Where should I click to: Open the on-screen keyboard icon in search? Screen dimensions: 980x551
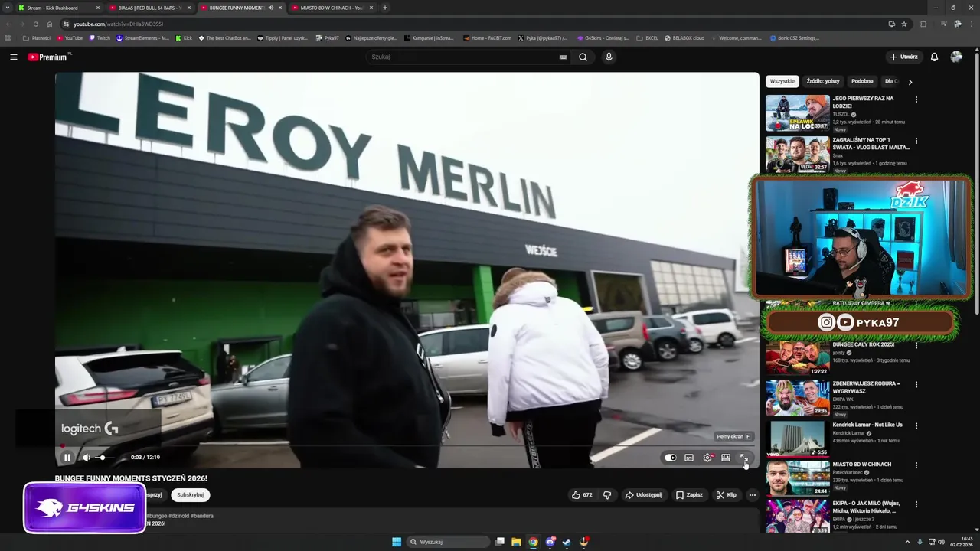563,57
